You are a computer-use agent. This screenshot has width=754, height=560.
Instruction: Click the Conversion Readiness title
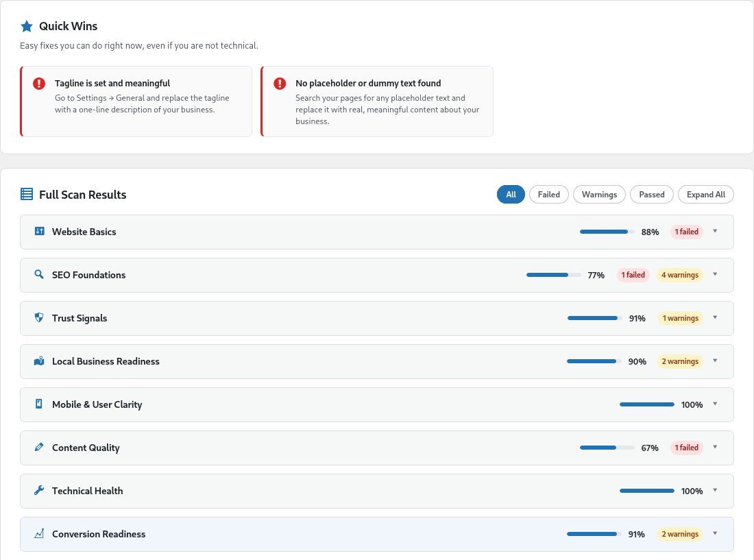click(99, 534)
